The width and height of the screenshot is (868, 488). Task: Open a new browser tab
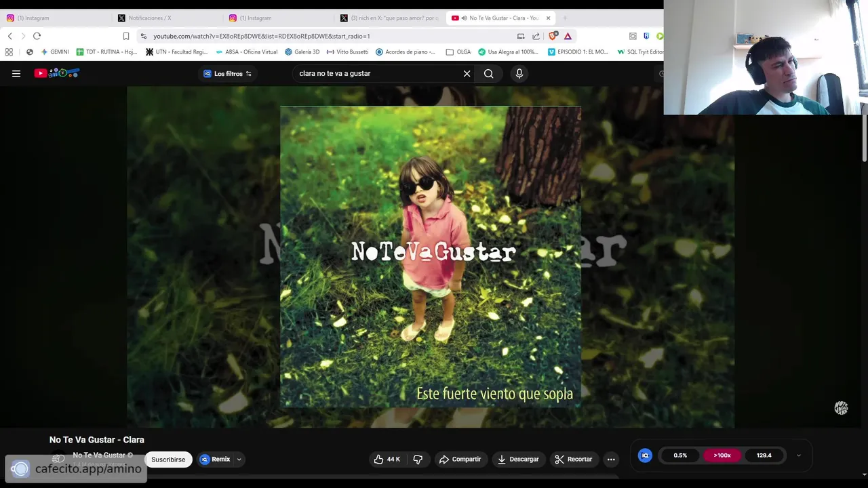(x=564, y=18)
